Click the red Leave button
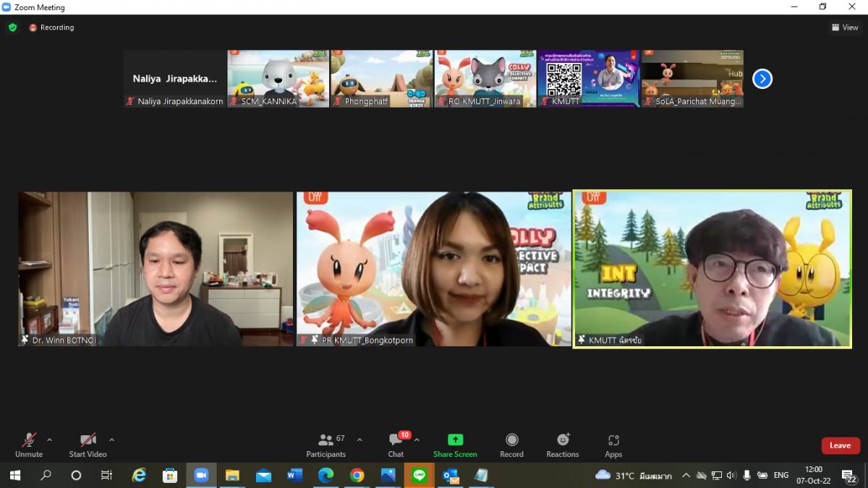This screenshot has width=868, height=488. (841, 445)
